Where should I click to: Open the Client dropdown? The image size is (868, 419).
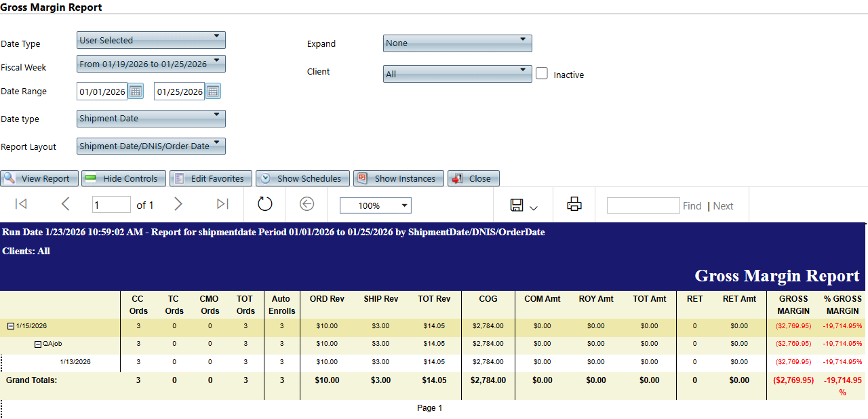[457, 73]
